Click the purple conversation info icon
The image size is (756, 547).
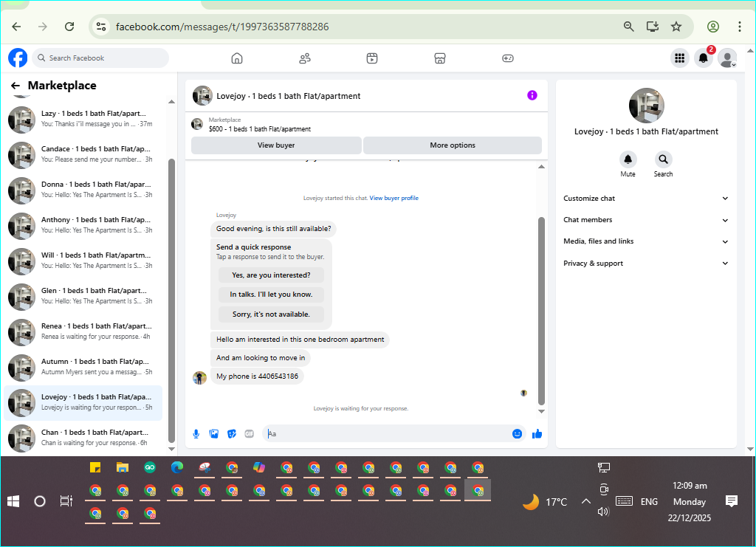532,95
